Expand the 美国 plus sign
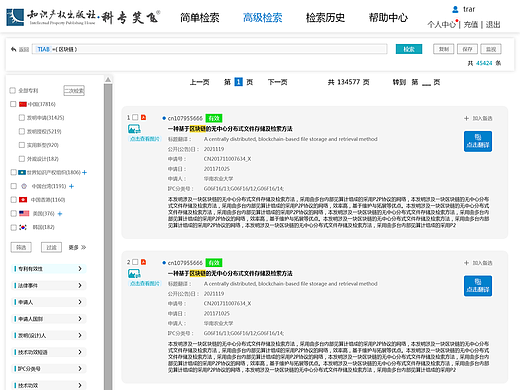Viewport: 520px width, 390px height. (x=60, y=214)
